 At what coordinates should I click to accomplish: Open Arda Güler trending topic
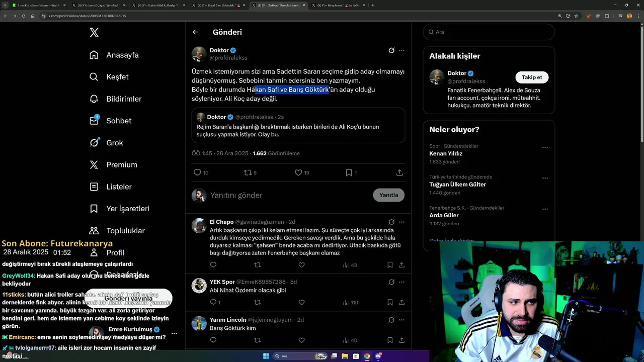pos(444,215)
